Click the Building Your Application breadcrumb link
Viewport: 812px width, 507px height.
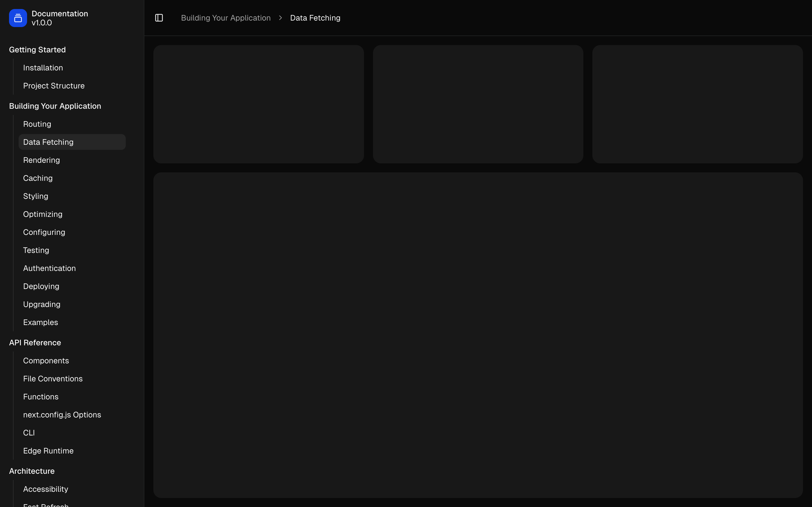(226, 18)
